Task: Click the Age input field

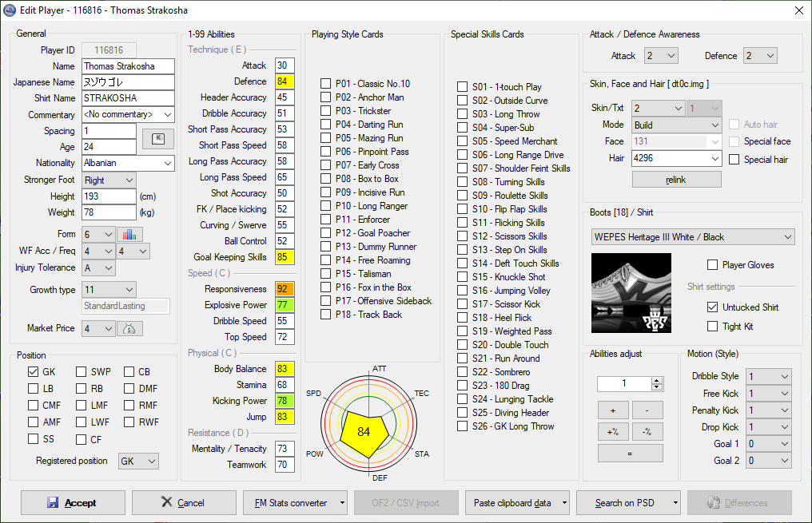Action: click(x=109, y=147)
